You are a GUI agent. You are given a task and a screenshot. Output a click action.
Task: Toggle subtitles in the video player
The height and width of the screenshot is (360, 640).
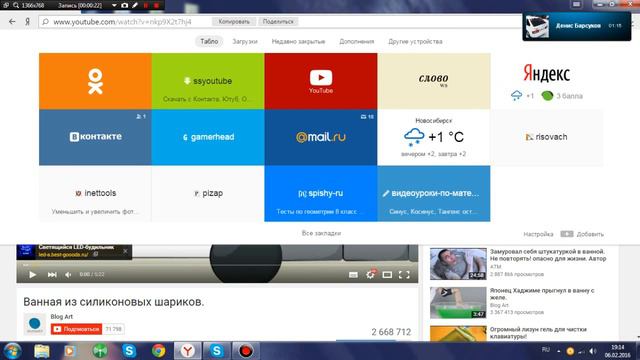pos(353,275)
